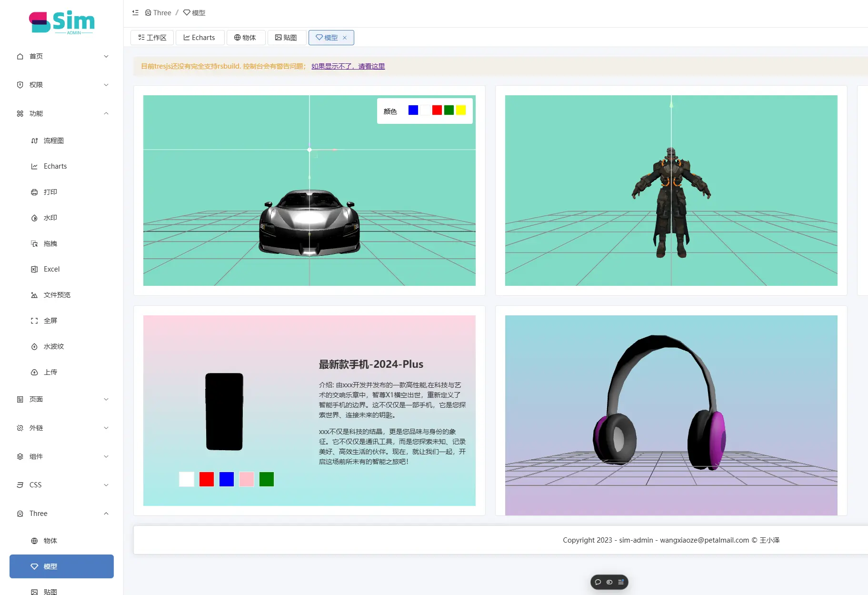Image resolution: width=868 pixels, height=595 pixels.
Task: Open the 文件预览 file preview item
Action: [x=62, y=295]
